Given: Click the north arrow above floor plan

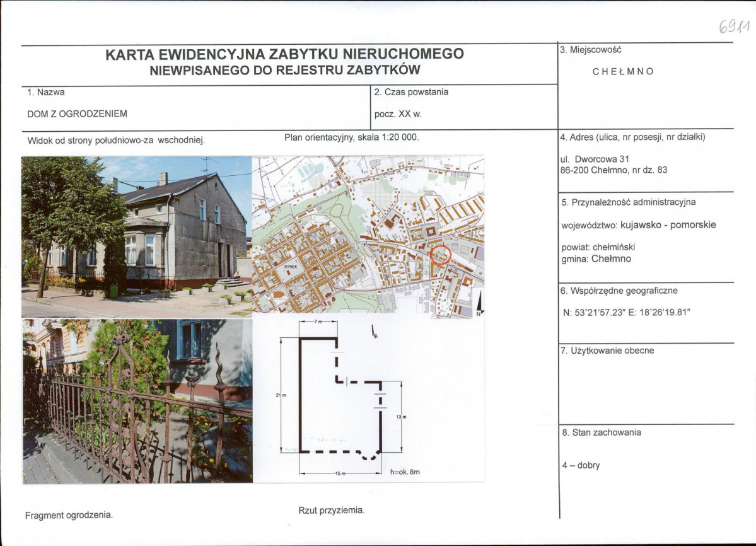Looking at the screenshot, I should (374, 332).
